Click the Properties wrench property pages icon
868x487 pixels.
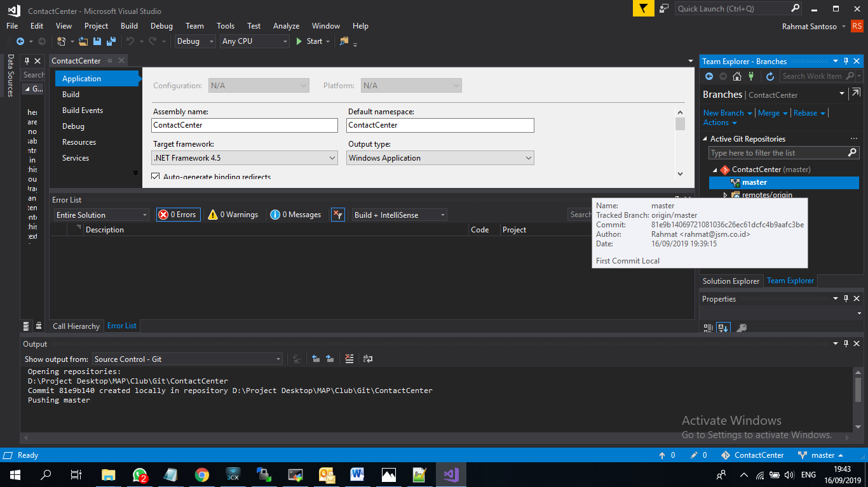tap(741, 328)
